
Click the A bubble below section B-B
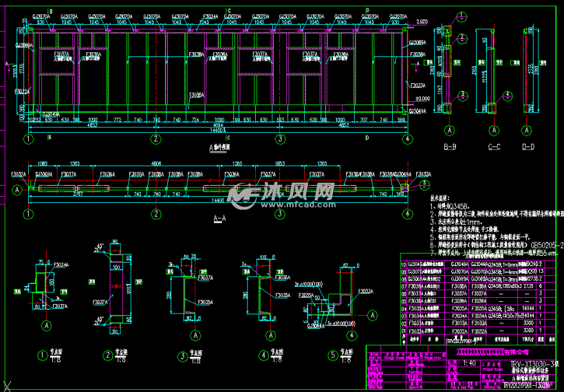pyautogui.click(x=451, y=129)
